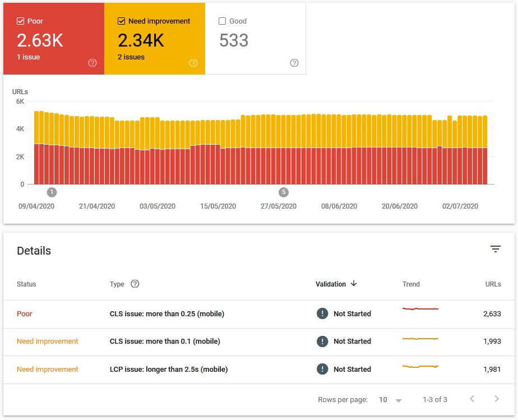Click the URLs column header
The height and width of the screenshot is (420, 518).
[x=493, y=284]
